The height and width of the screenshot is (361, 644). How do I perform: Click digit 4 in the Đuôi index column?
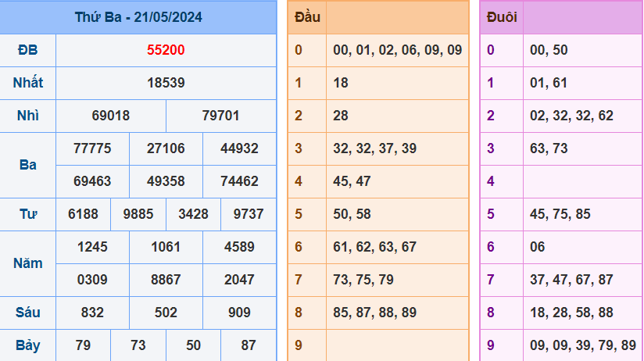[x=491, y=181]
